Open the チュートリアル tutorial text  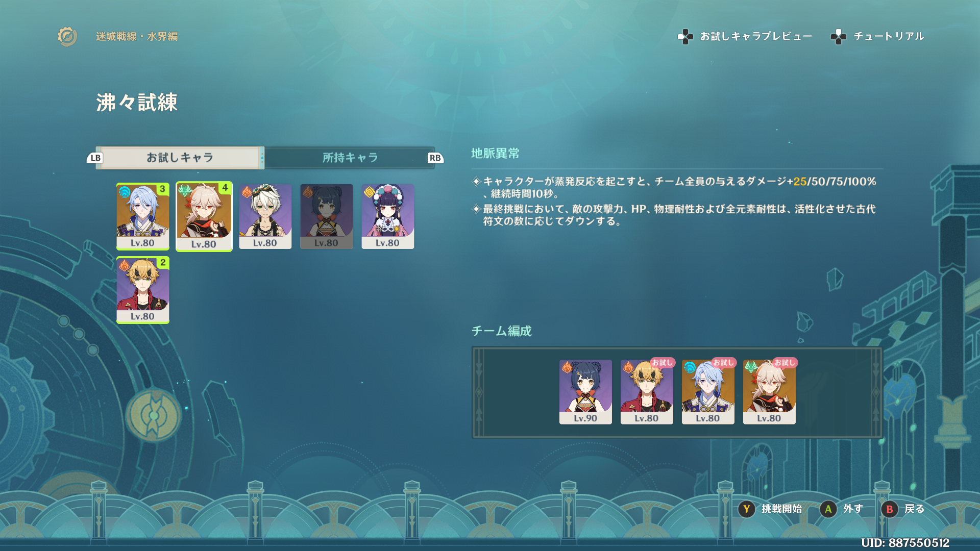(x=889, y=36)
